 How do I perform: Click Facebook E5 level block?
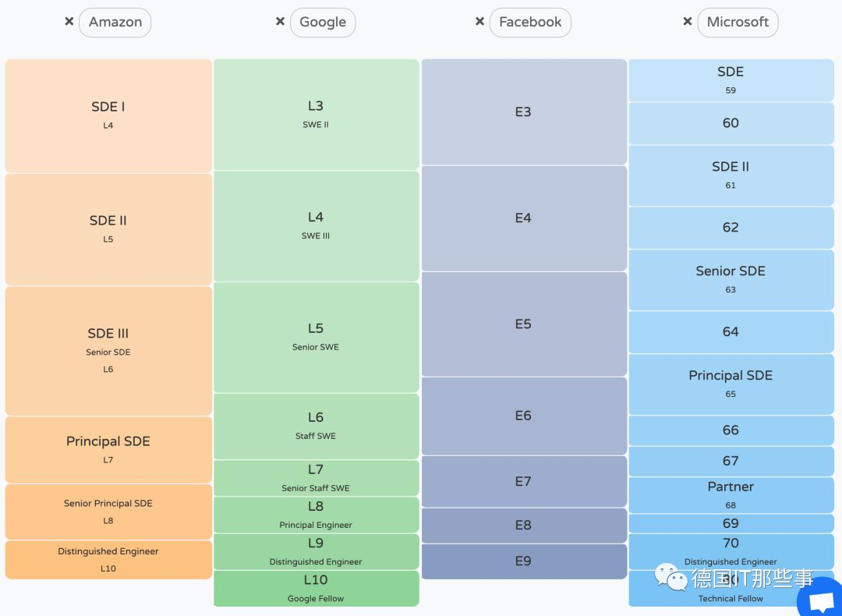(x=523, y=324)
